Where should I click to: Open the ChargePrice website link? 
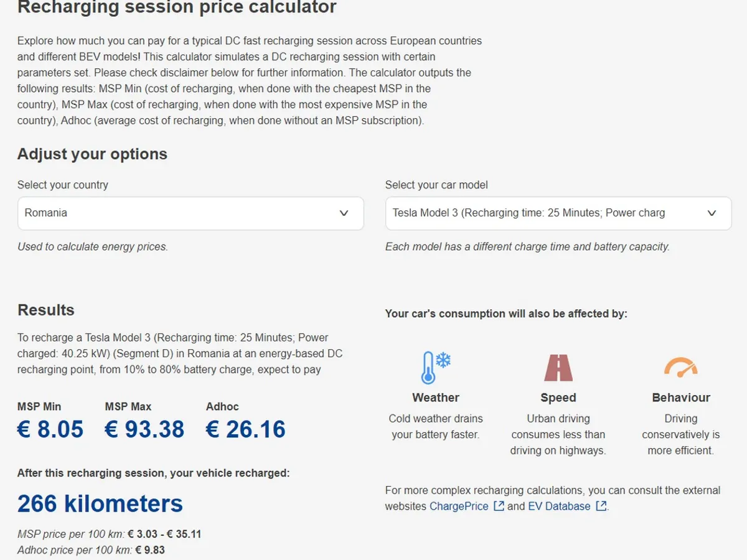point(459,506)
